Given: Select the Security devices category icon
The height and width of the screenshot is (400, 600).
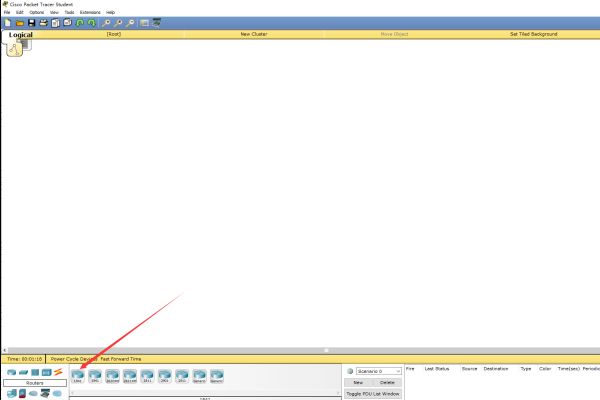Looking at the screenshot, I should click(x=23, y=393).
